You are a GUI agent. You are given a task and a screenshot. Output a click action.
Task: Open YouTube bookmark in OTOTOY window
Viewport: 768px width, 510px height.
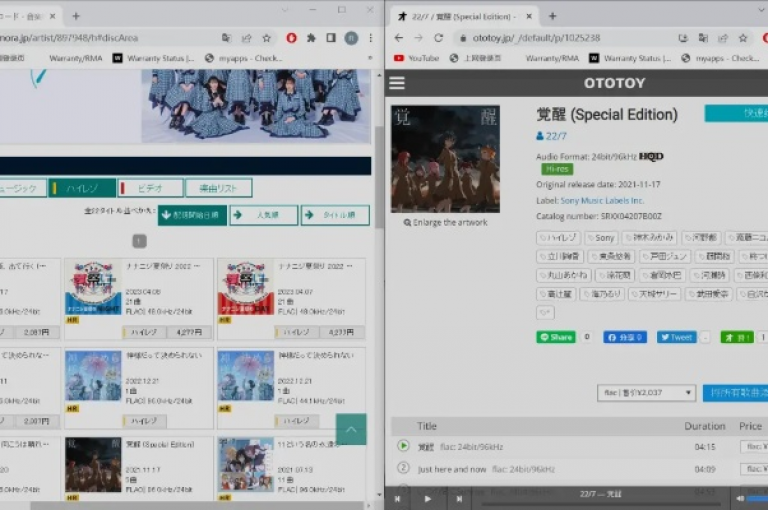pos(416,58)
